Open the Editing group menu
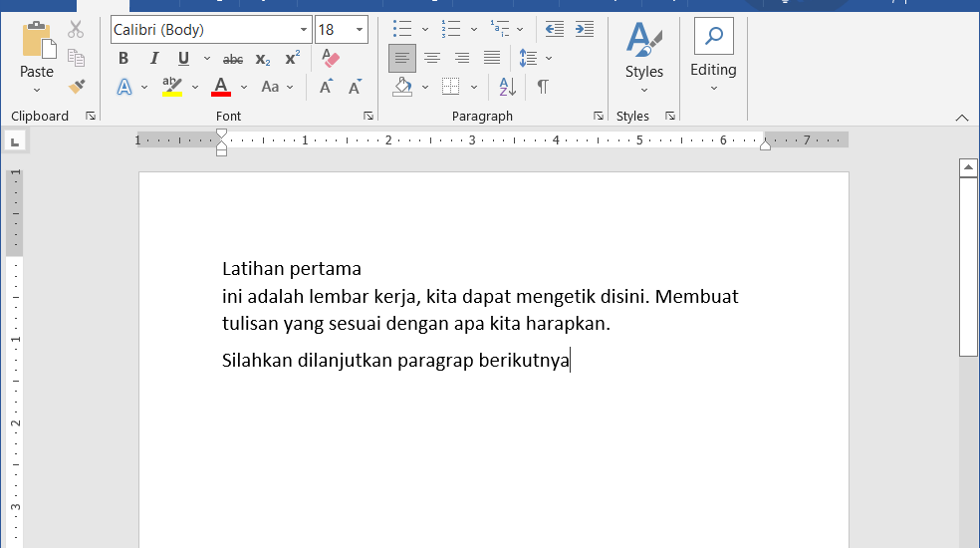Image resolution: width=980 pixels, height=548 pixels. pos(713,57)
